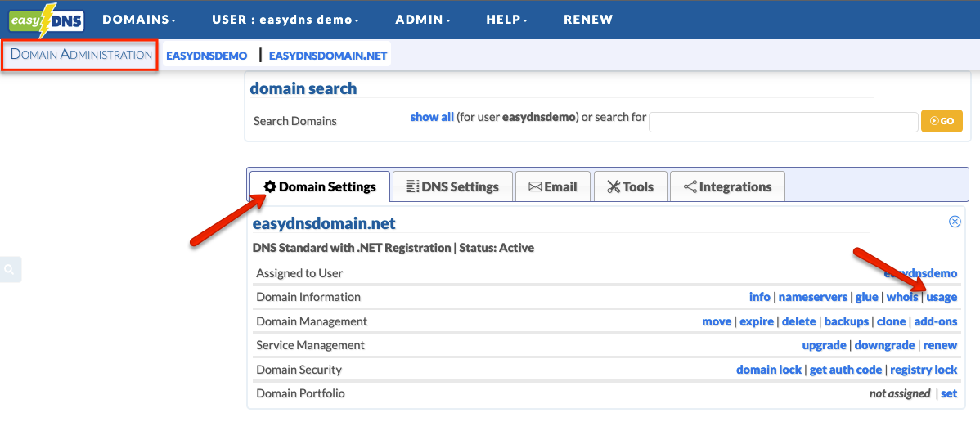
Task: Open the Email tab
Action: point(552,186)
